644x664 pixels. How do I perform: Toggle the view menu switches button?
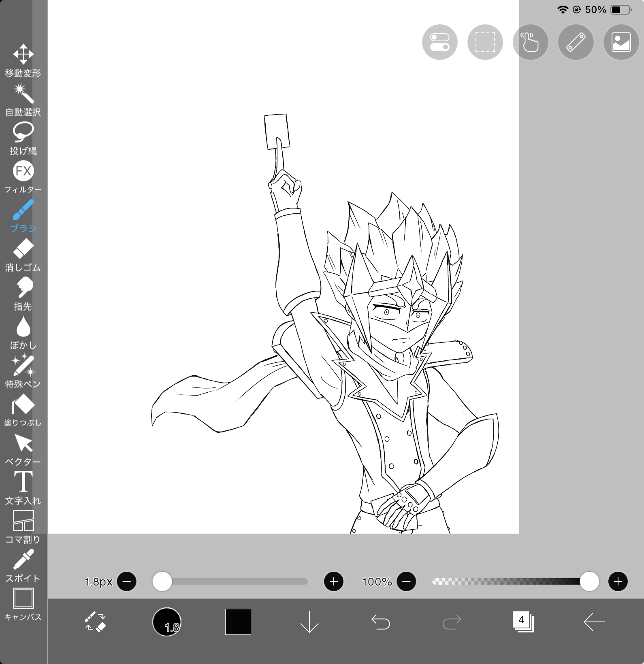[x=440, y=42]
